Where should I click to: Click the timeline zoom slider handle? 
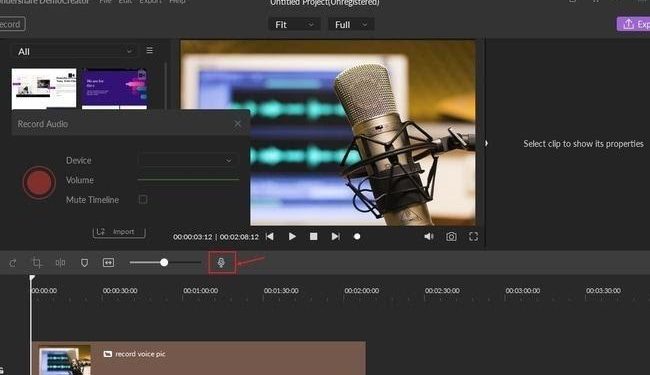[x=164, y=262]
